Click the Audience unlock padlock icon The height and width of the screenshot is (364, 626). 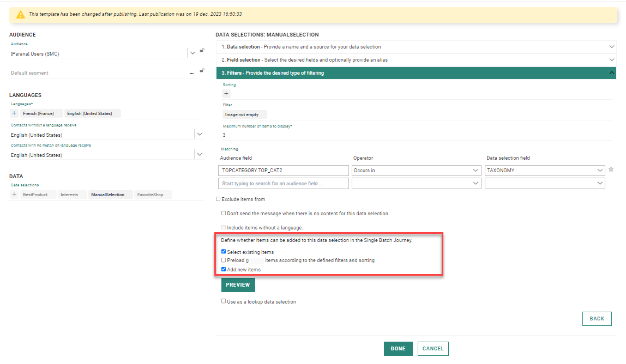(202, 50)
